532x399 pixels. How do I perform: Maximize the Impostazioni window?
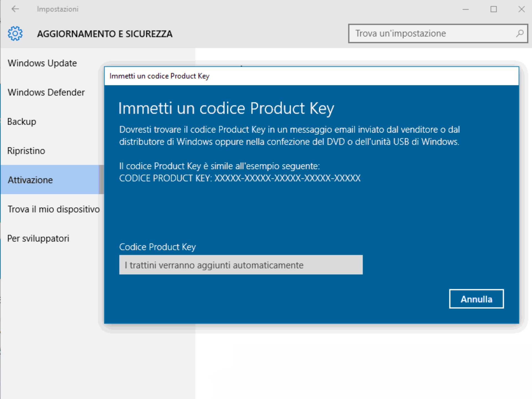click(x=493, y=9)
